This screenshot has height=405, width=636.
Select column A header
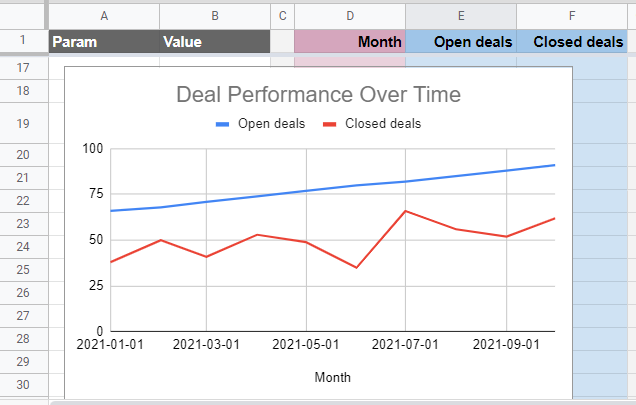[x=104, y=16]
